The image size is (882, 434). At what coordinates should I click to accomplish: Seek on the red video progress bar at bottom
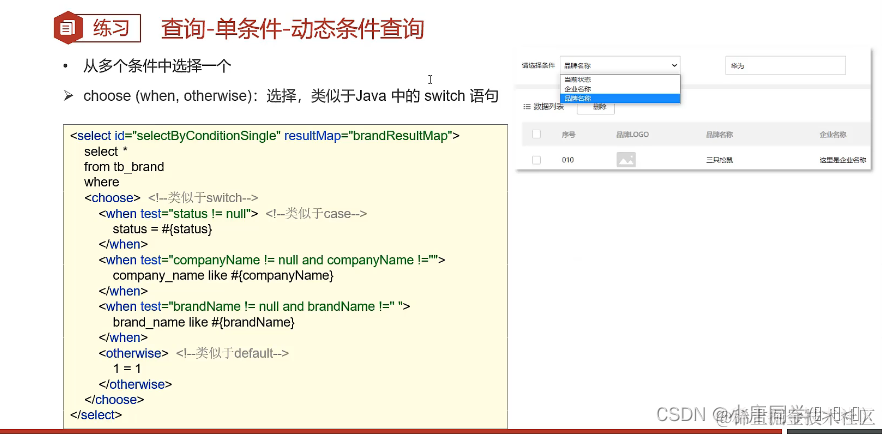391,431
